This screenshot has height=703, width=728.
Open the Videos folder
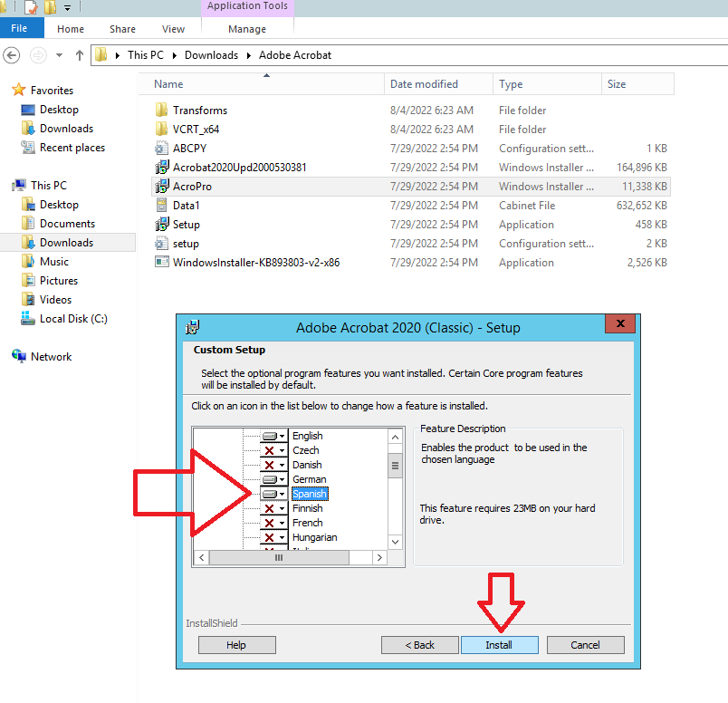[x=56, y=300]
